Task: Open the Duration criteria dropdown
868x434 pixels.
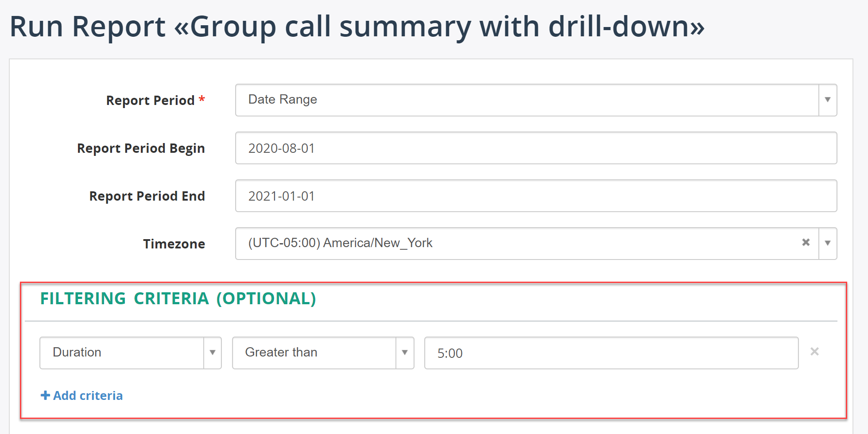Action: [130, 353]
